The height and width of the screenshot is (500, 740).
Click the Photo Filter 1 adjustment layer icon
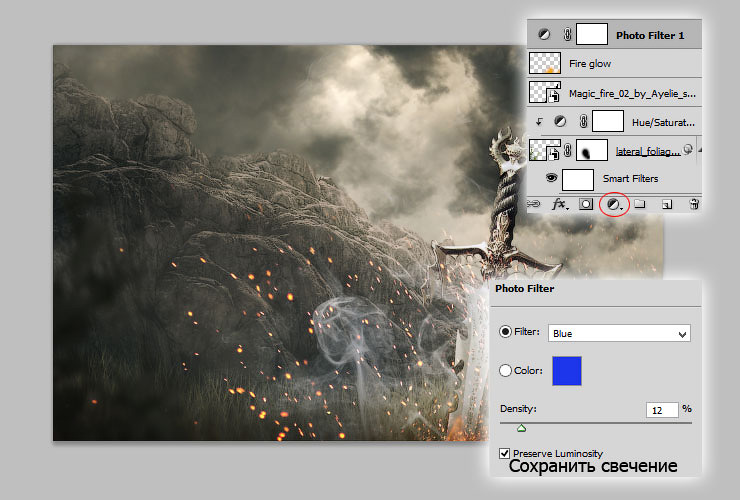coord(544,34)
